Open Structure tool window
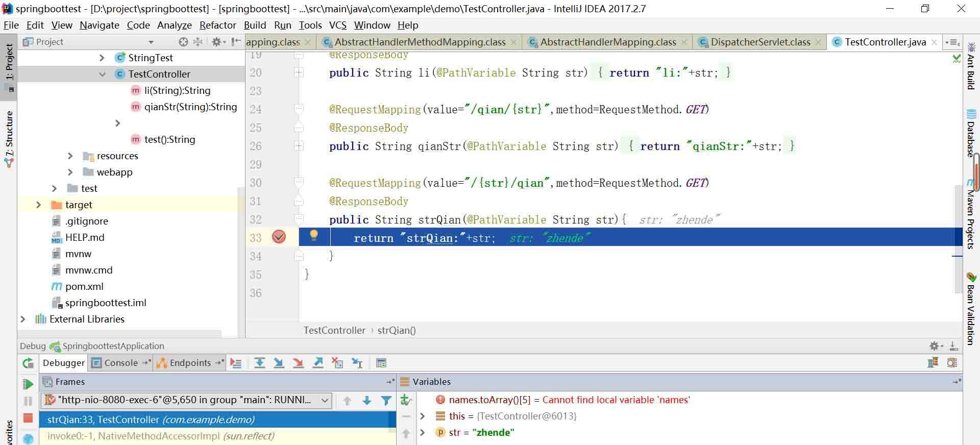The width and height of the screenshot is (980, 445). [x=9, y=139]
